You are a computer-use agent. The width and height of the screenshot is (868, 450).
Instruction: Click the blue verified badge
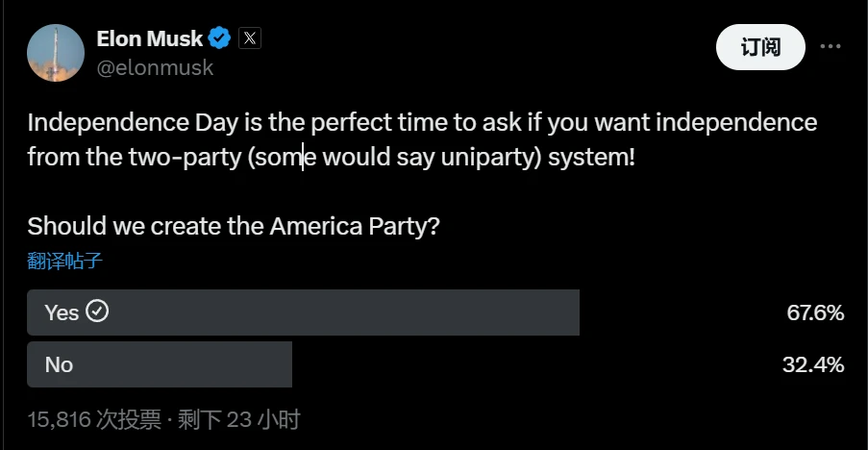click(220, 38)
